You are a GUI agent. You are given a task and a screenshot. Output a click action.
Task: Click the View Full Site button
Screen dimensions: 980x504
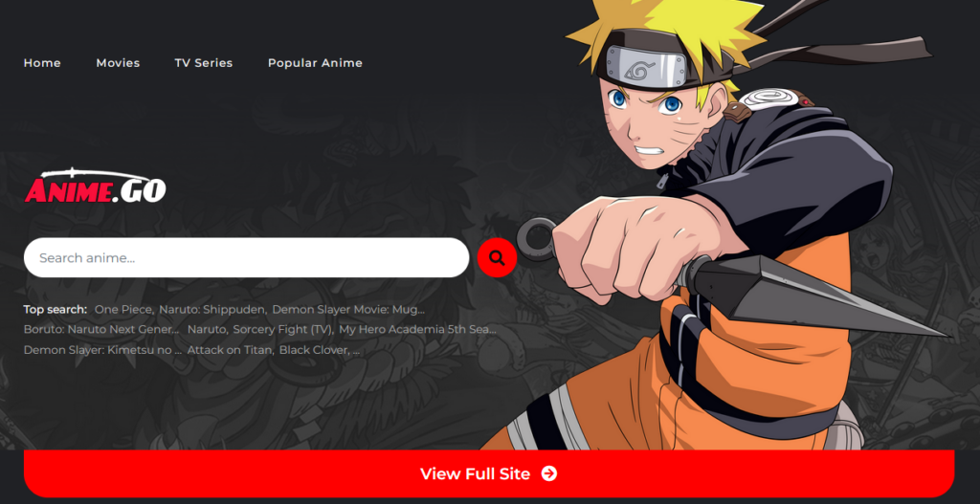click(x=489, y=473)
